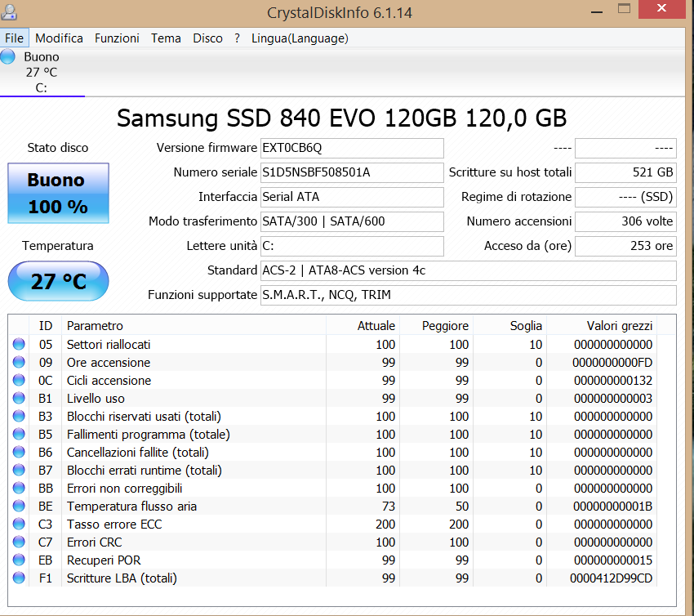Viewport: 694px width, 616px height.
Task: Click the 27 °C temperature button
Action: tap(58, 281)
